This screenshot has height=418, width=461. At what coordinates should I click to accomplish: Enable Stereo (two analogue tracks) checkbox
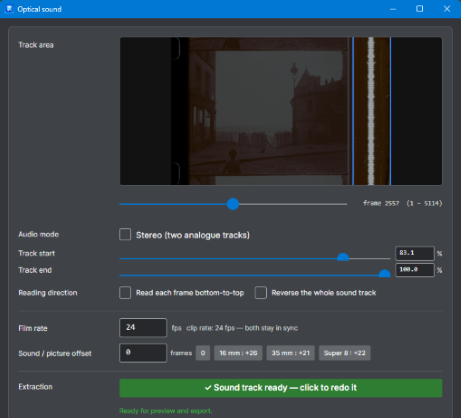125,234
